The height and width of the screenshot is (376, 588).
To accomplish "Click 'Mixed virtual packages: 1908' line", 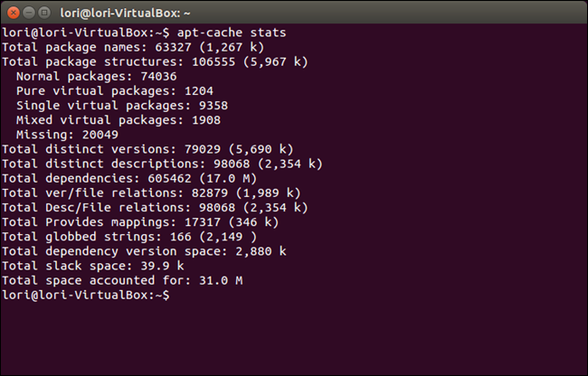I will [119, 120].
